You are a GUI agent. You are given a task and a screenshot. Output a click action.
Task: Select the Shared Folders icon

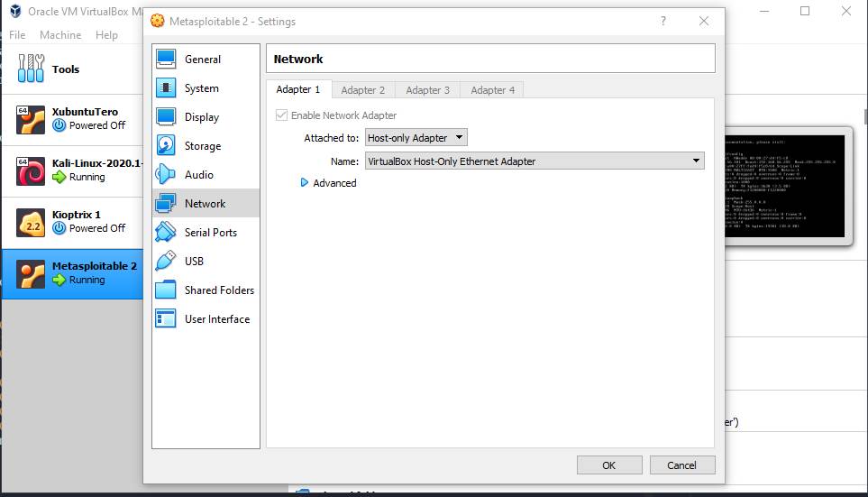[167, 290]
